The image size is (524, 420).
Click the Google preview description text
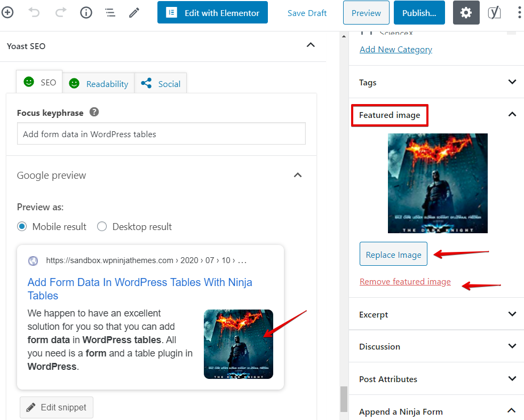[110, 340]
